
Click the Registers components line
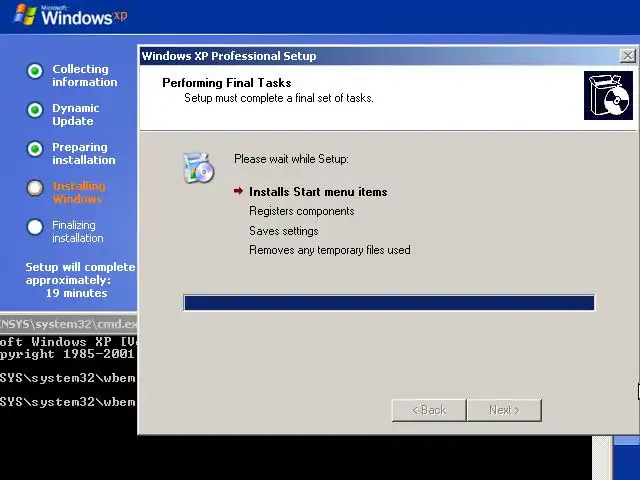[x=302, y=211]
